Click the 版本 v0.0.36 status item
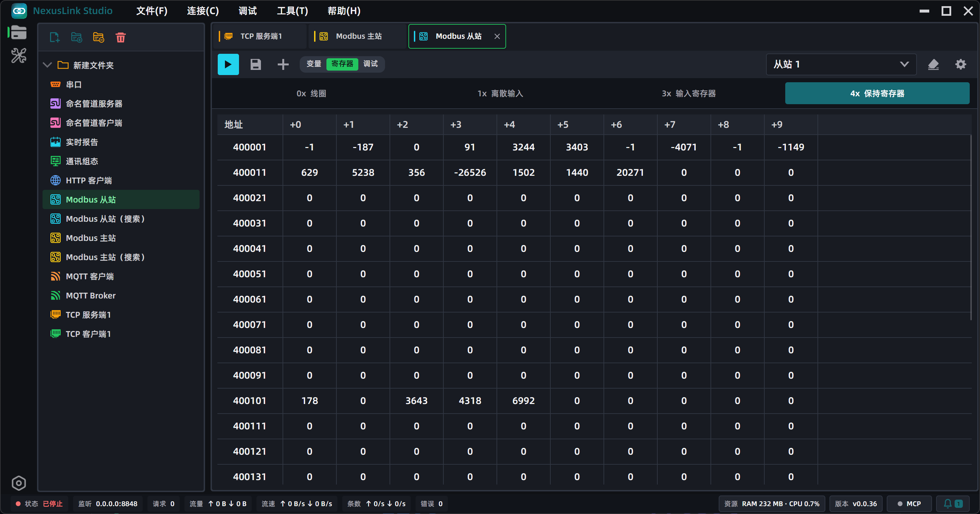Viewport: 980px width, 514px height. click(856, 504)
